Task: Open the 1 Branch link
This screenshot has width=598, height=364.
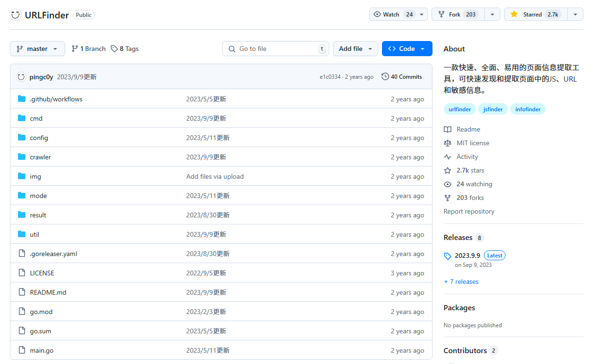Action: pyautogui.click(x=89, y=49)
